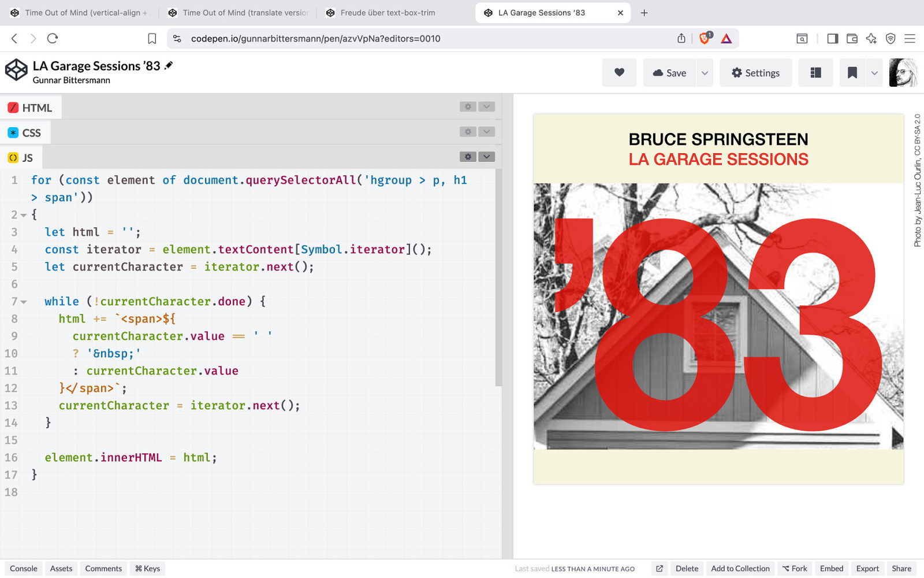Open Brave Shields lion icon
This screenshot has width=924, height=578.
tap(705, 38)
